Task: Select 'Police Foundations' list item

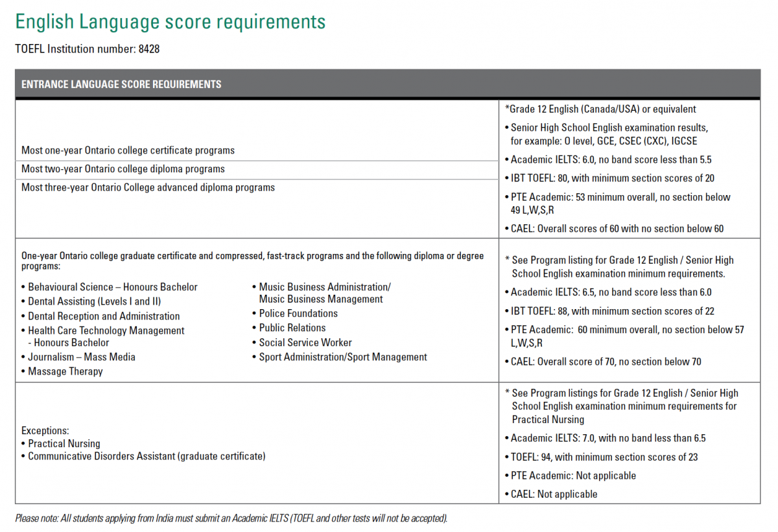Action: (295, 314)
